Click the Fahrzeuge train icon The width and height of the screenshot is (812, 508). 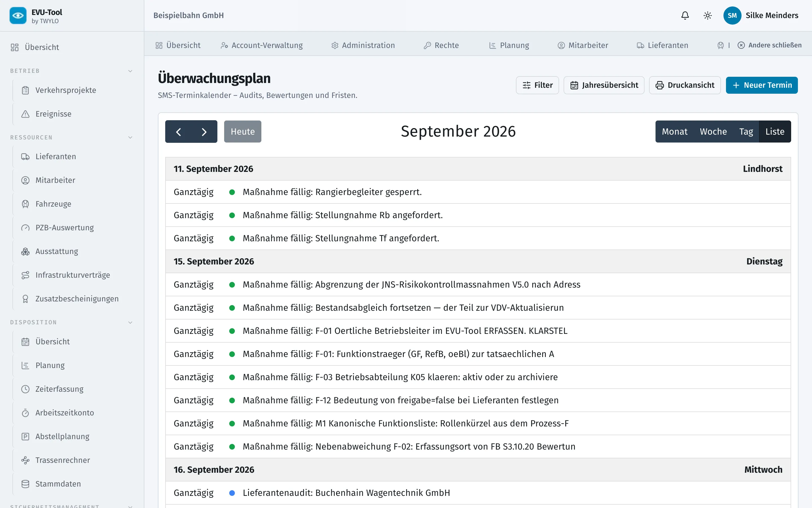pyautogui.click(x=25, y=204)
